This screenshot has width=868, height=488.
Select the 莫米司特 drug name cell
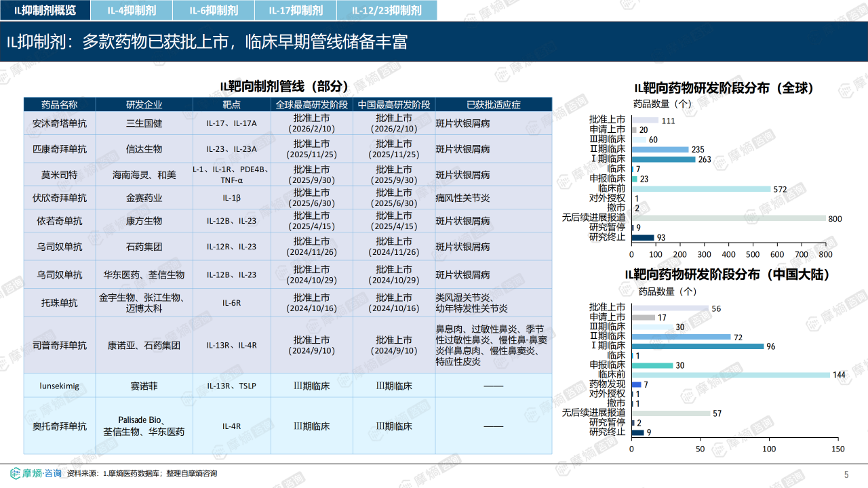pos(60,175)
